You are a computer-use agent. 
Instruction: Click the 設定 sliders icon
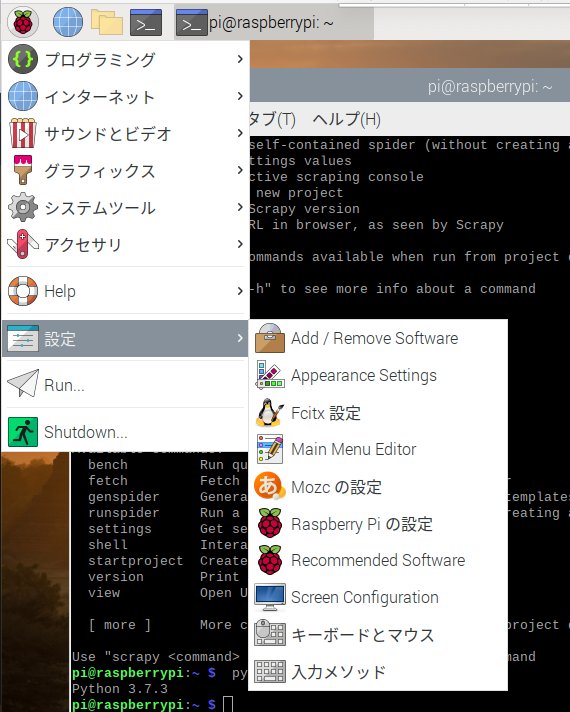[23, 339]
